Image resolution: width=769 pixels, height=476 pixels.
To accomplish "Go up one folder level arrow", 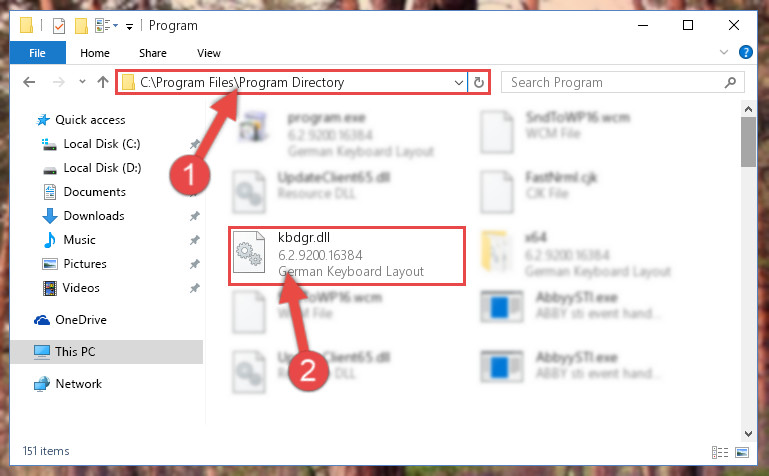I will point(103,82).
